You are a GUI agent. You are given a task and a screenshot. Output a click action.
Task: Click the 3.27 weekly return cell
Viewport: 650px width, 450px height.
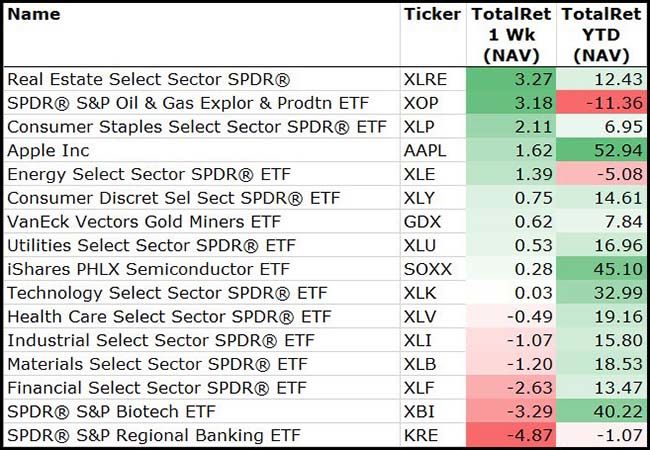pos(511,78)
